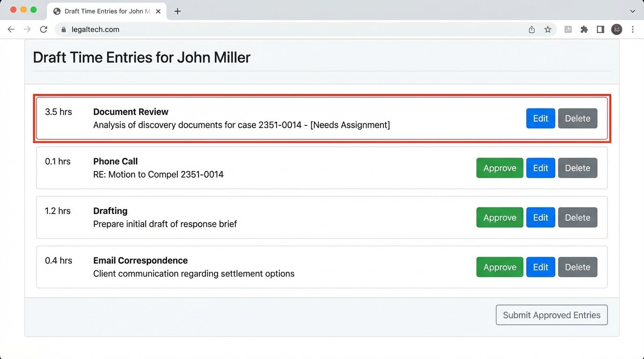Open a new browser tab
The image size is (644, 359).
coord(177,11)
